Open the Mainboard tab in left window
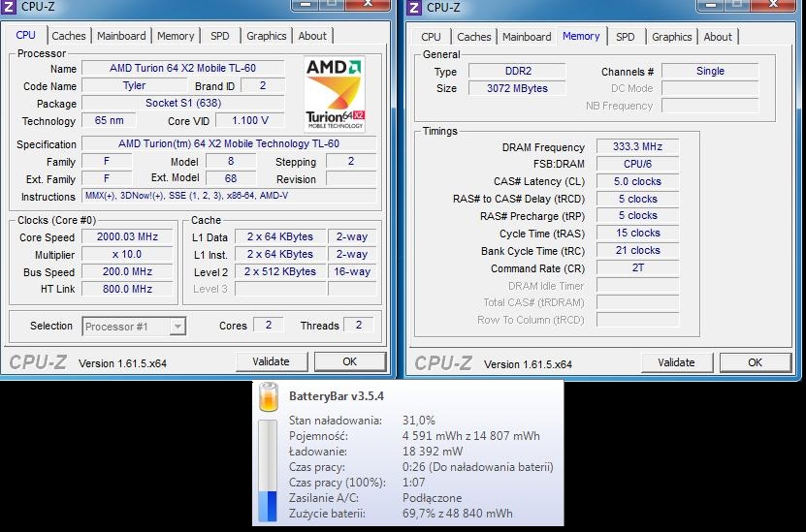 [121, 36]
